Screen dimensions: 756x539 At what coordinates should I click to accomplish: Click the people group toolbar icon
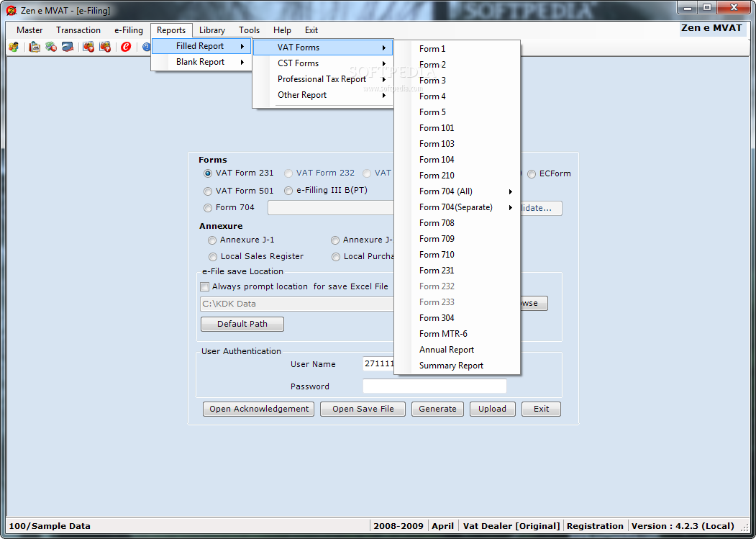(x=14, y=47)
